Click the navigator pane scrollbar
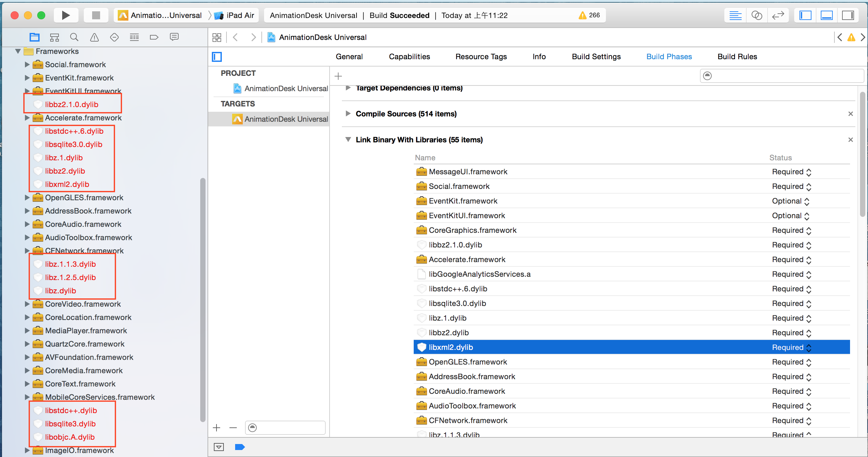The width and height of the screenshot is (868, 457). [x=203, y=300]
